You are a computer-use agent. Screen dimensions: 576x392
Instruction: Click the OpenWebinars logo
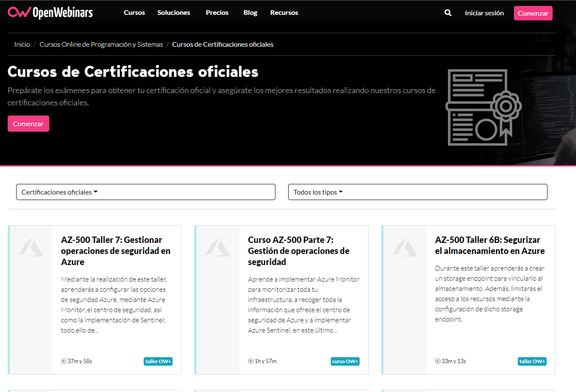(x=50, y=13)
